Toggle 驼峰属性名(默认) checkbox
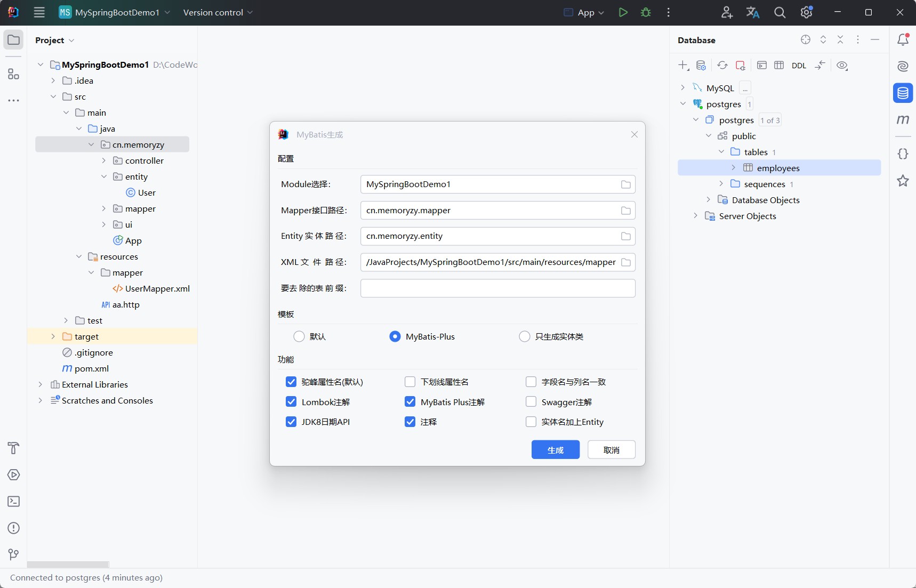The height and width of the screenshot is (588, 916). click(291, 382)
